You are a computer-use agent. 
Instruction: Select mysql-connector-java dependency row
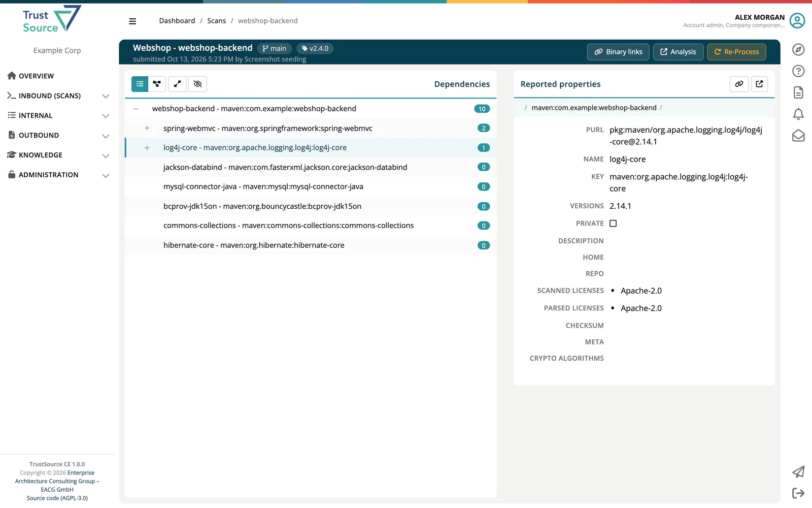tap(311, 186)
